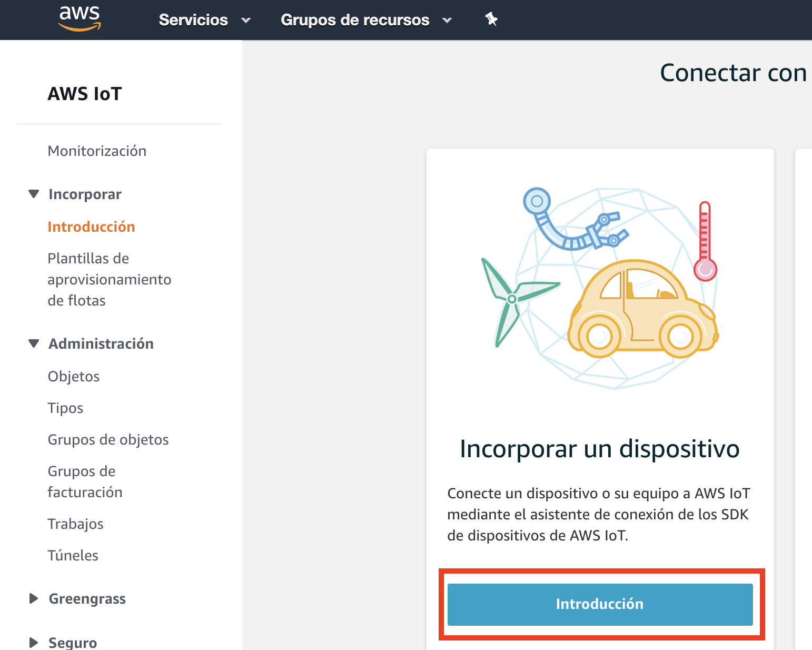Click the Incorporar un dispositivo card heading
The width and height of the screenshot is (812, 650).
pos(600,449)
